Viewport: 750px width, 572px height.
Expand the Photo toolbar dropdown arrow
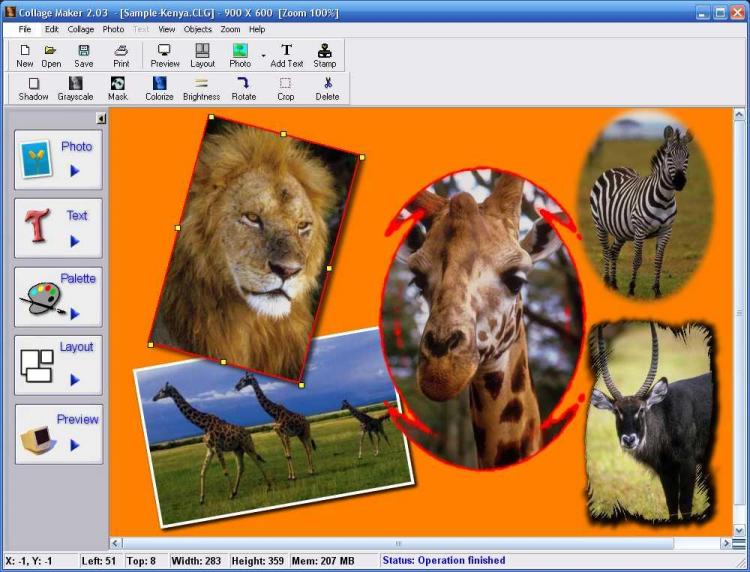click(264, 56)
